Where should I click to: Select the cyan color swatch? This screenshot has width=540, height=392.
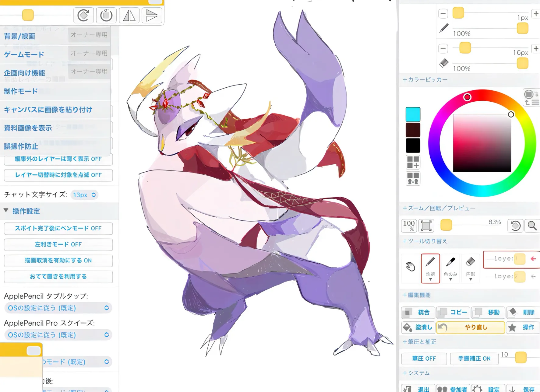pyautogui.click(x=413, y=114)
